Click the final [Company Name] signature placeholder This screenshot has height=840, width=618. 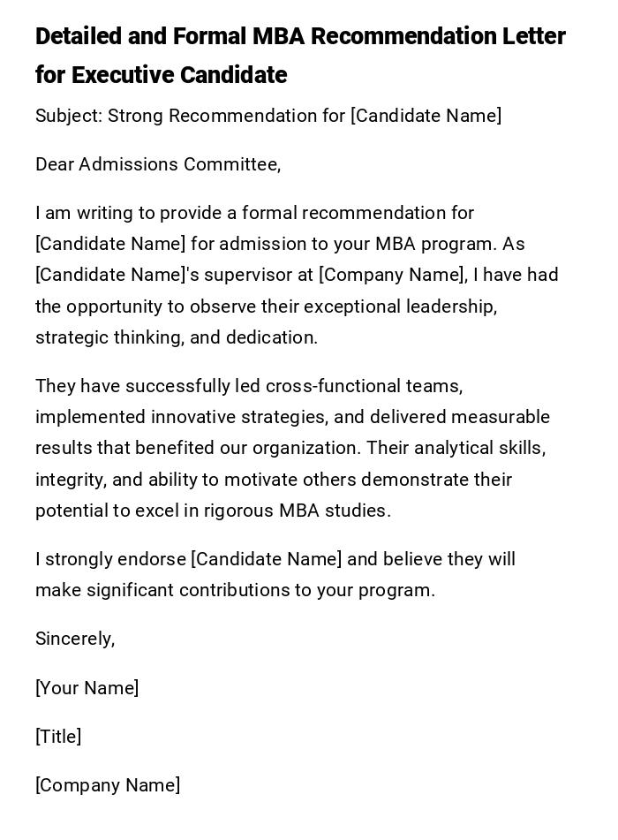point(108,785)
